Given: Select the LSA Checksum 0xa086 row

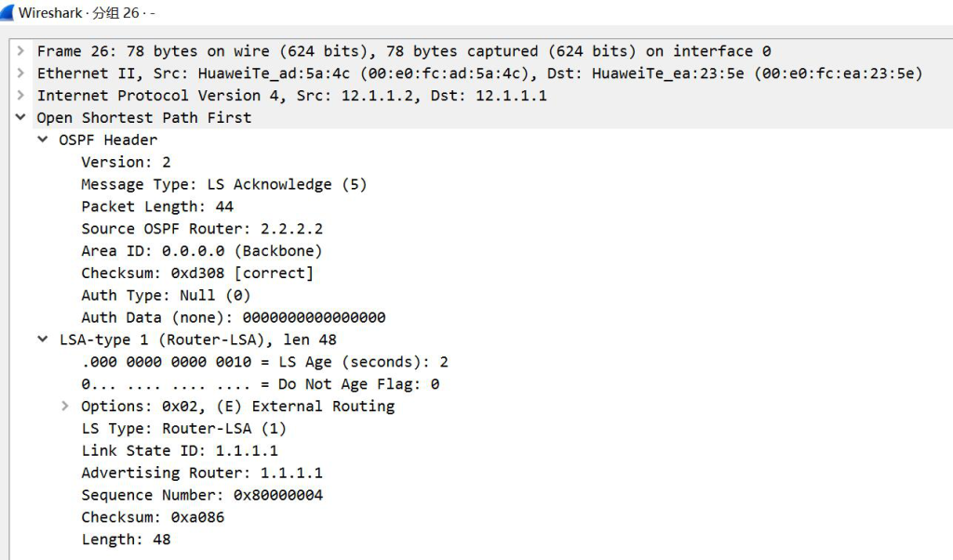Looking at the screenshot, I should click(154, 517).
